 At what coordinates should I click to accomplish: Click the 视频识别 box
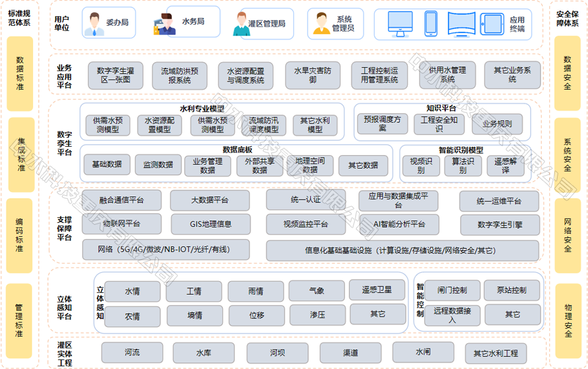(421, 165)
